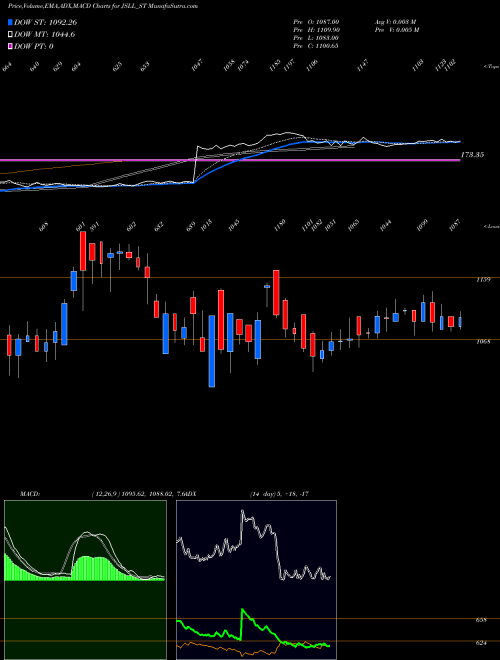Click the lows-row value 1043

[234, 224]
